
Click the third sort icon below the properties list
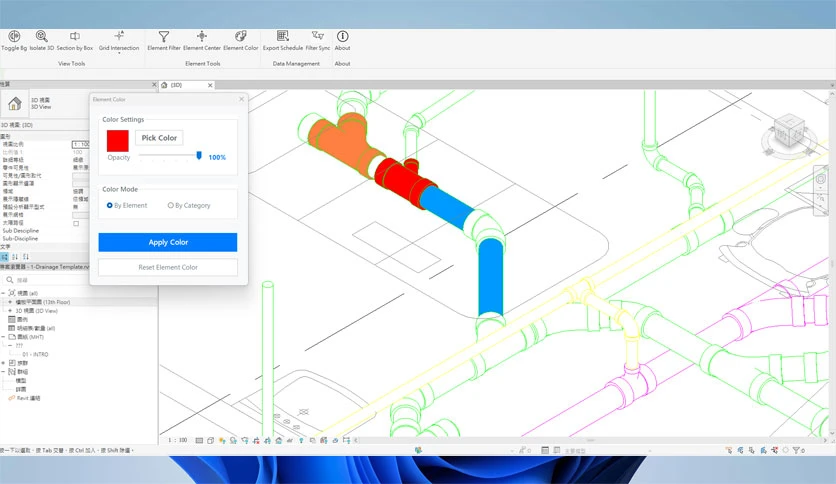point(26,257)
